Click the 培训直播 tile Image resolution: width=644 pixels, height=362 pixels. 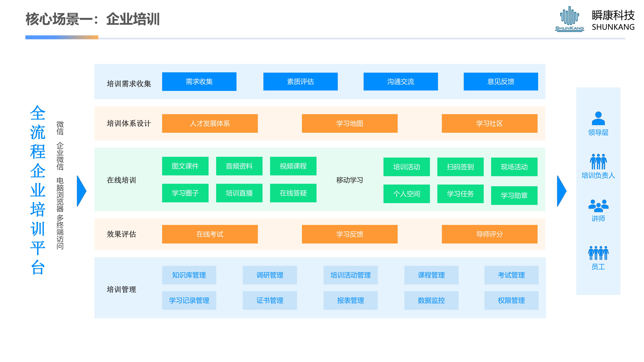(x=239, y=193)
